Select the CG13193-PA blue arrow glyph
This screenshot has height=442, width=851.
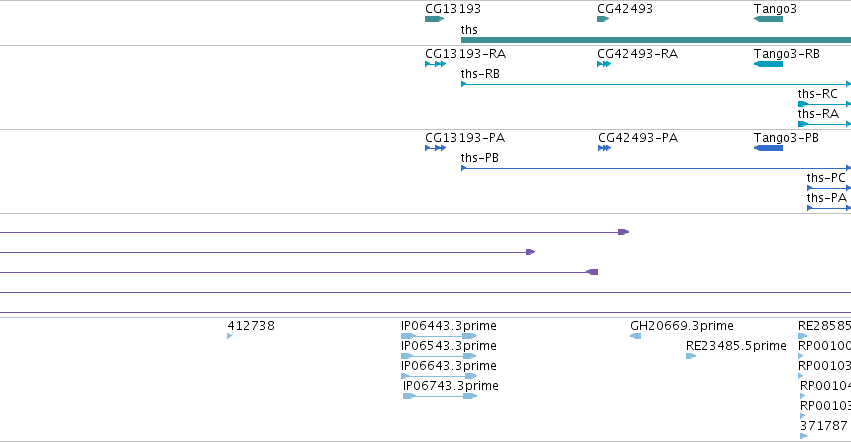pos(435,148)
